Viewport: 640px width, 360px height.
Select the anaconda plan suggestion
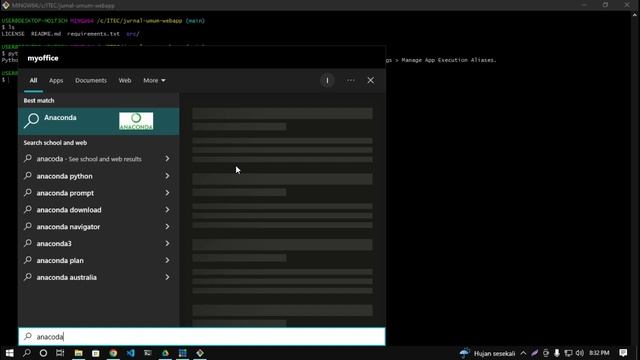coord(98,260)
